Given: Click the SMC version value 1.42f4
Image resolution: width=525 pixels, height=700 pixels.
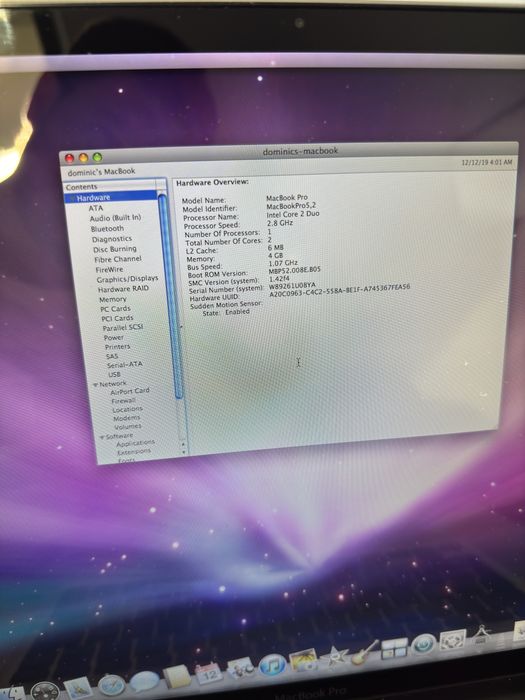Looking at the screenshot, I should pyautogui.click(x=279, y=278).
